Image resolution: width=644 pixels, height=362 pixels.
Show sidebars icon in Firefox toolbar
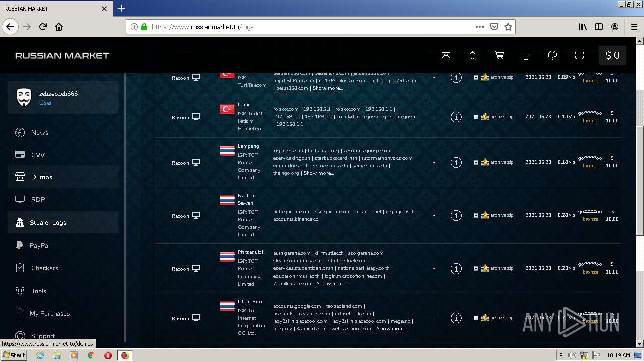tap(599, 27)
